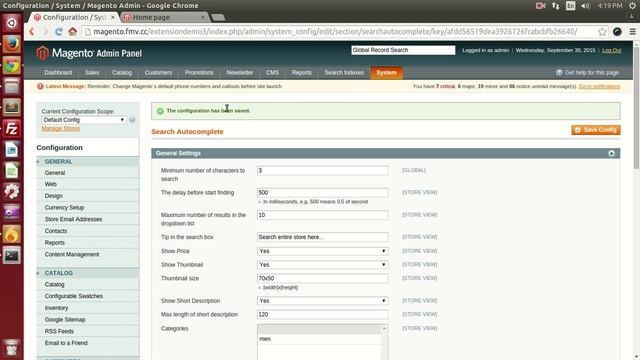This screenshot has height=360, width=640.
Task: Select men in Categories list
Action: coord(319,339)
